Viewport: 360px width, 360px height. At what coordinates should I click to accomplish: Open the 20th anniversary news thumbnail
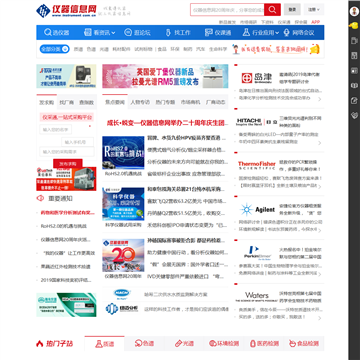click(x=123, y=255)
